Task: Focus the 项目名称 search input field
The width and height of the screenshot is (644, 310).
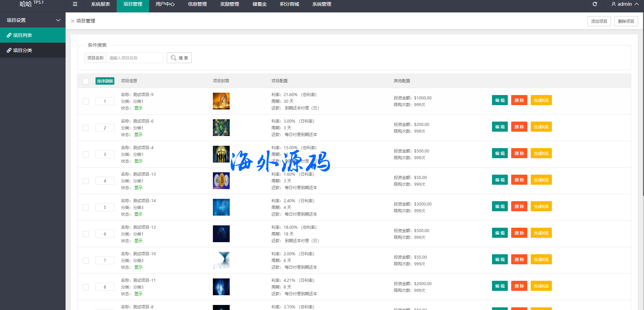Action: click(135, 58)
